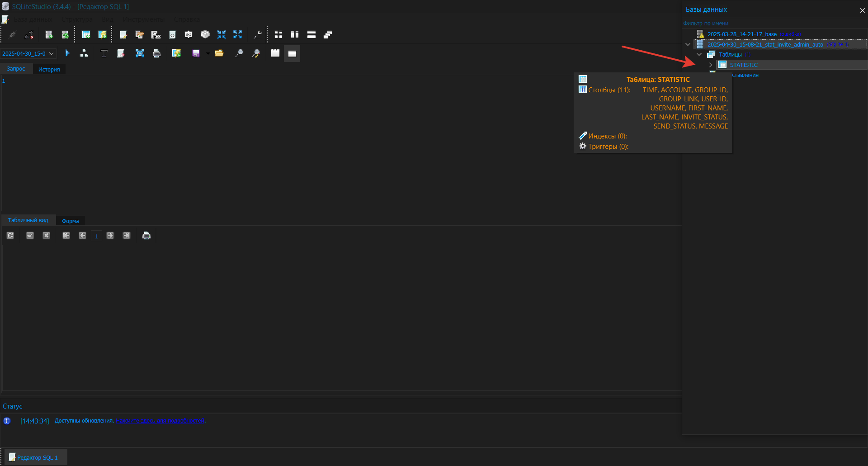Image resolution: width=868 pixels, height=466 pixels.
Task: Click the results grid printer icon
Action: [x=146, y=235]
